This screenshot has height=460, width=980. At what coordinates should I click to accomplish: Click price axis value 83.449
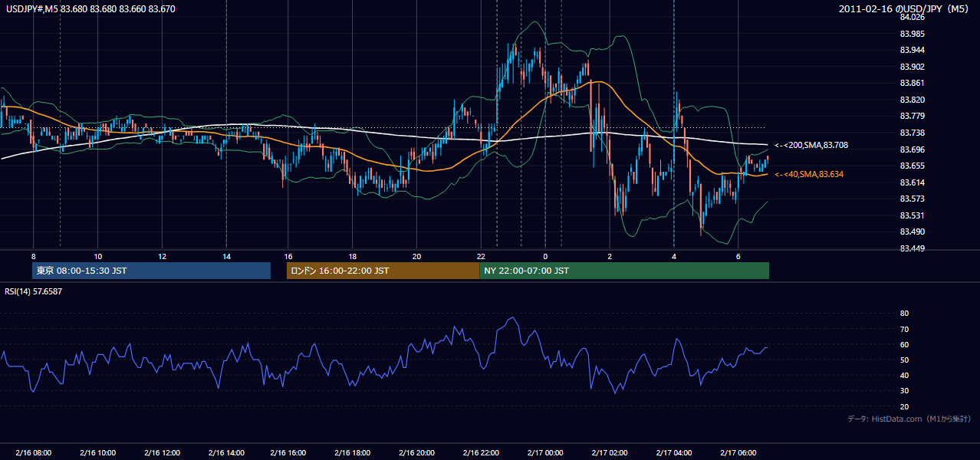click(x=912, y=248)
